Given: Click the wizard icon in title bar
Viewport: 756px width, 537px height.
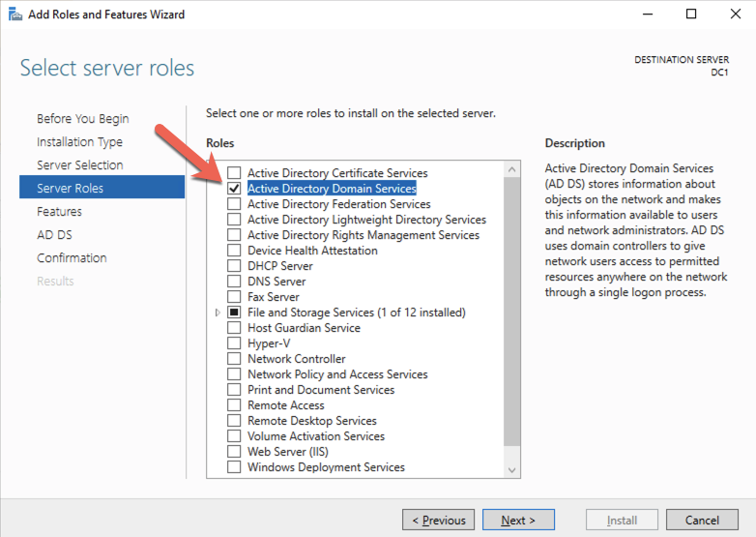Looking at the screenshot, I should (15, 15).
